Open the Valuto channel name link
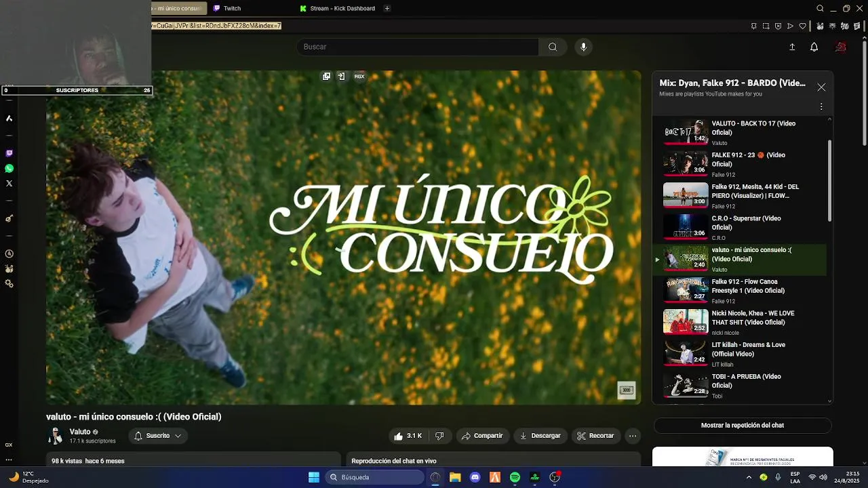Image resolution: width=868 pixels, height=488 pixels. 80,432
